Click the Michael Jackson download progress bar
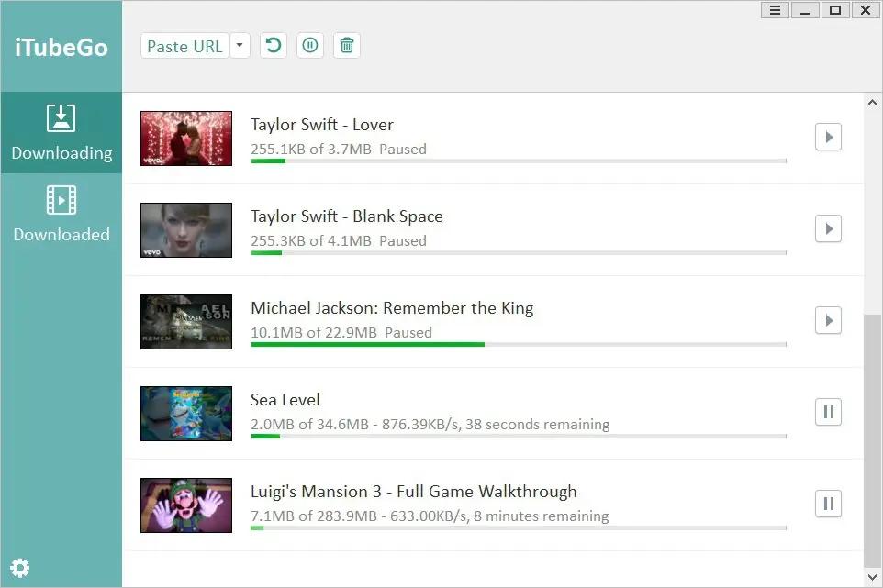 coord(518,345)
